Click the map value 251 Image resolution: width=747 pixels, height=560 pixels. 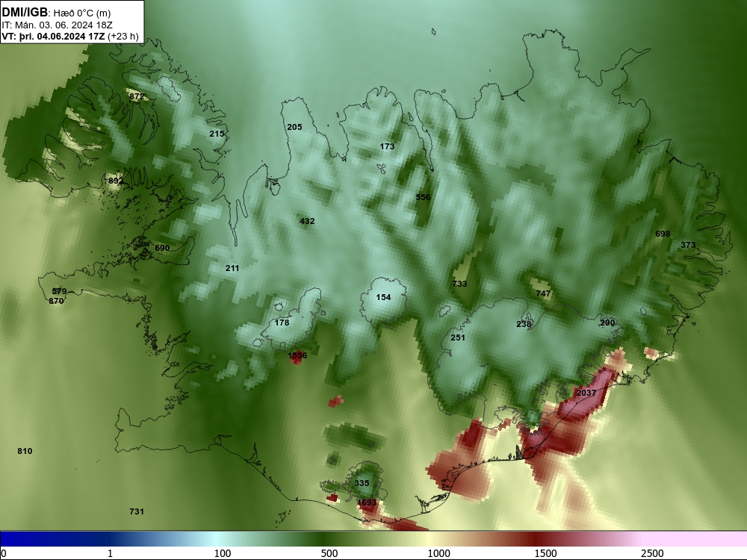pos(458,337)
